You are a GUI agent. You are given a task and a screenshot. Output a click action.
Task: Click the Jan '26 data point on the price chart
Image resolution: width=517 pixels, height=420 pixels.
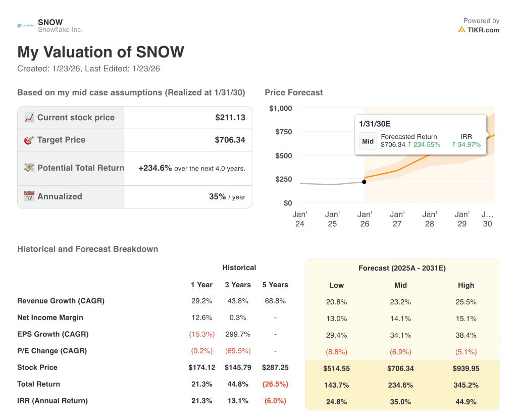coord(365,182)
